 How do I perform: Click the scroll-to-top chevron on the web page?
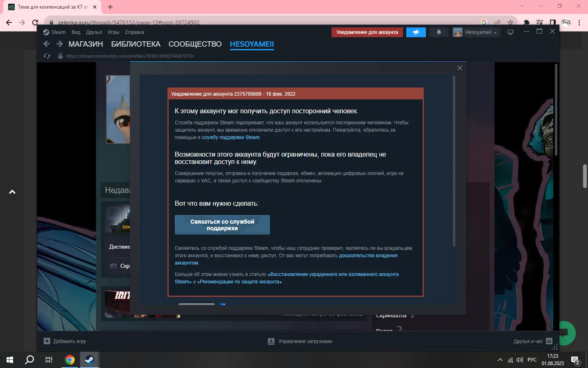coord(12,192)
